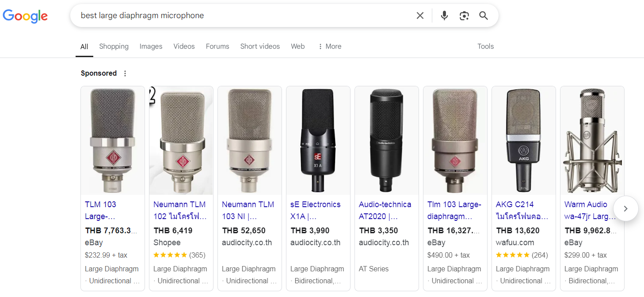Open the Tools filter options
This screenshot has height=297, width=644.
click(485, 46)
